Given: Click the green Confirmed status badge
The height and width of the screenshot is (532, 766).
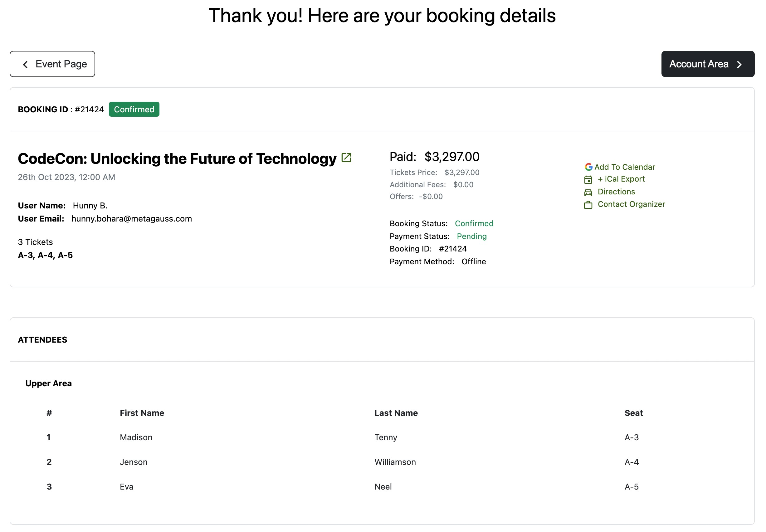Looking at the screenshot, I should tap(134, 109).
